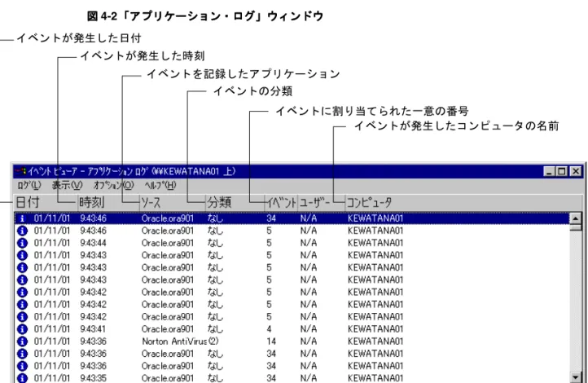This screenshot has width=588, height=383.
Task: Maximize the Event Viewer window
Action: pyautogui.click(x=562, y=171)
